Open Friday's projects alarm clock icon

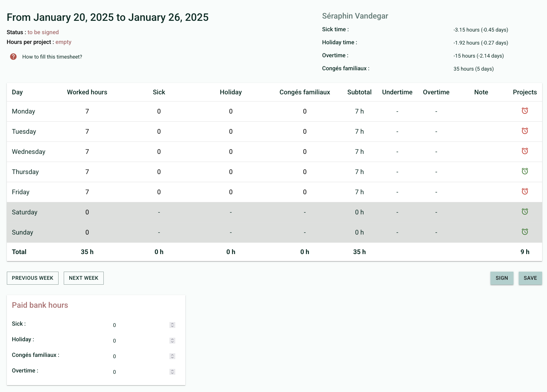point(525,191)
